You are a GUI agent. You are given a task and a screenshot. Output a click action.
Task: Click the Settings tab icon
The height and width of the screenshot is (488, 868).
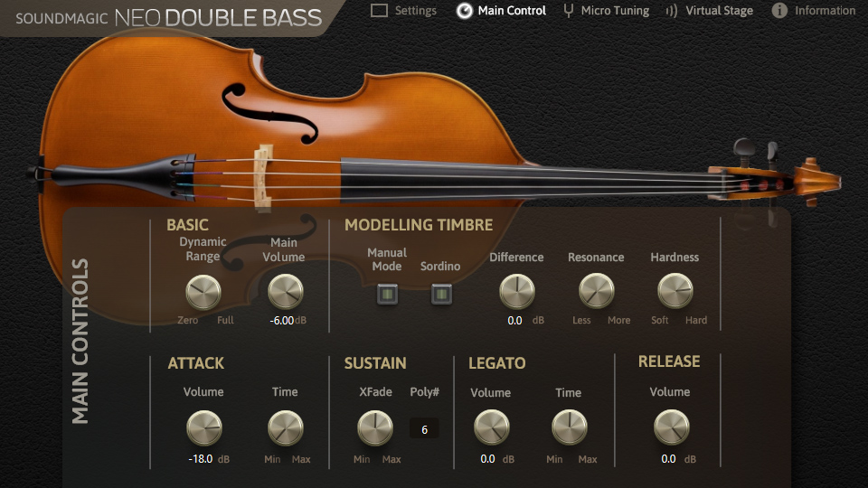379,10
